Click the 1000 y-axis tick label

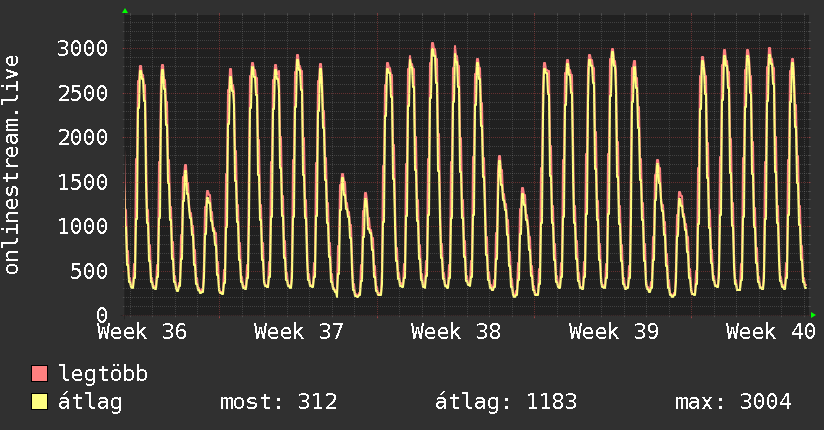[x=83, y=227]
